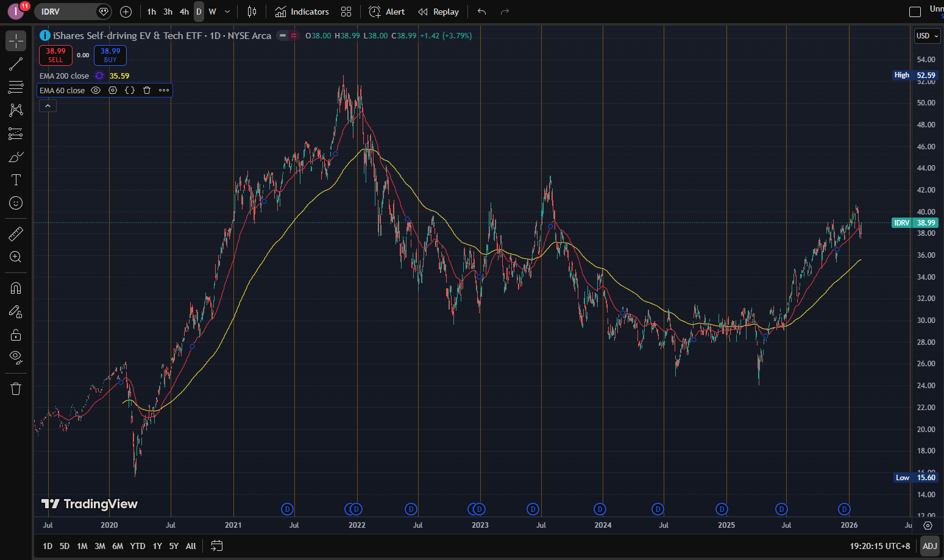Select the W weekly interval
This screenshot has width=944, height=560.
point(212,12)
